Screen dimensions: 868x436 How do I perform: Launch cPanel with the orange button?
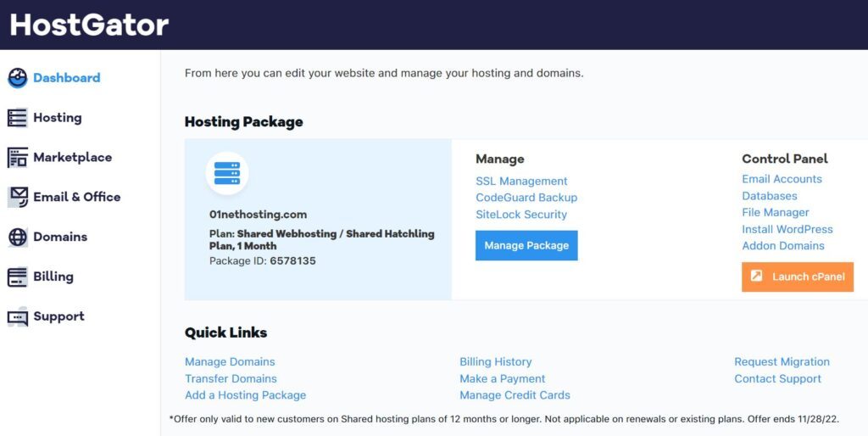[x=798, y=277]
